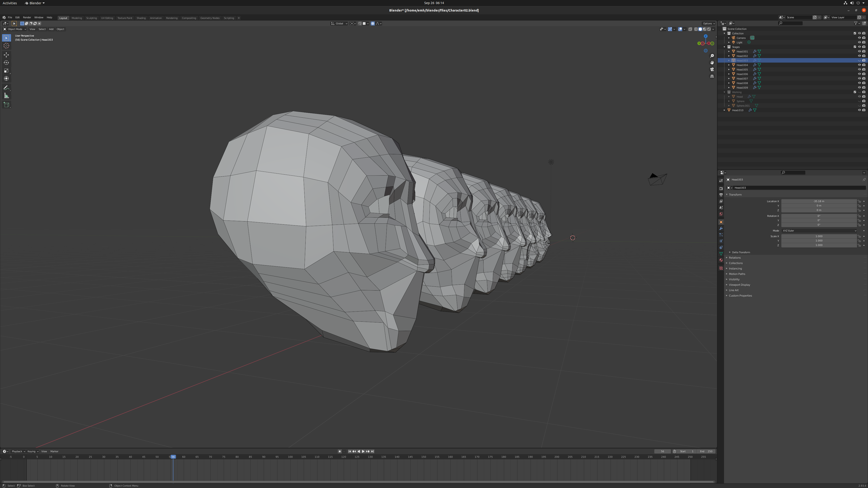The width and height of the screenshot is (868, 488).
Task: Open the Texture properties checker tab
Action: click(x=721, y=268)
